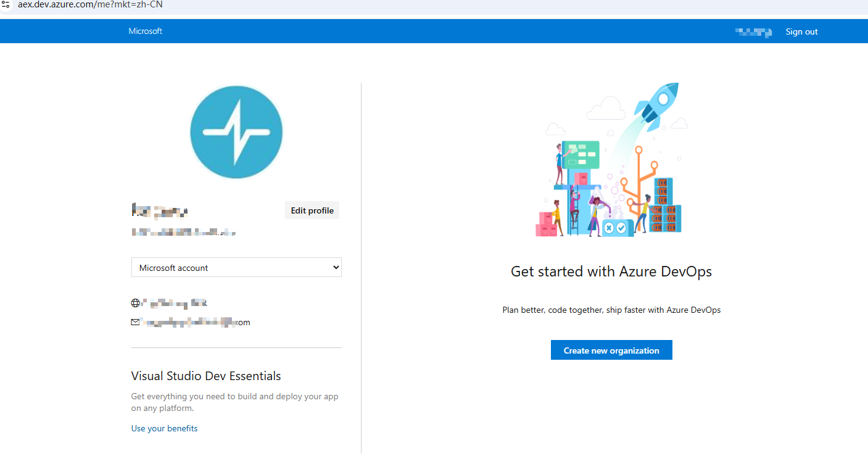Click the Plan better, code together tagline

611,310
